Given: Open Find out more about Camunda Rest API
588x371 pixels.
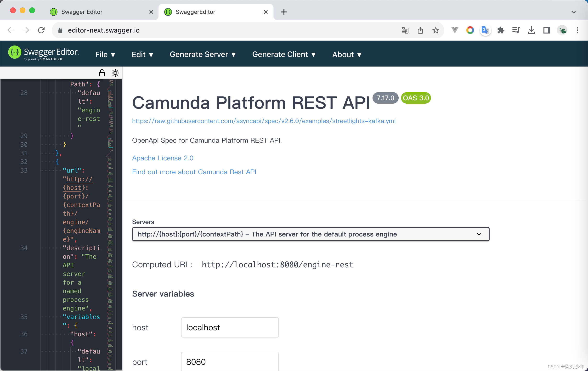Looking at the screenshot, I should coord(194,172).
